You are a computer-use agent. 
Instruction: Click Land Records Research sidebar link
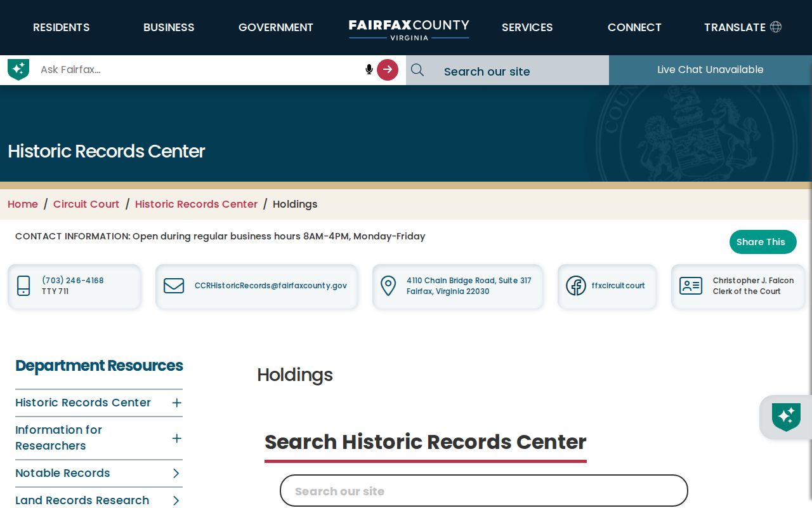click(82, 500)
